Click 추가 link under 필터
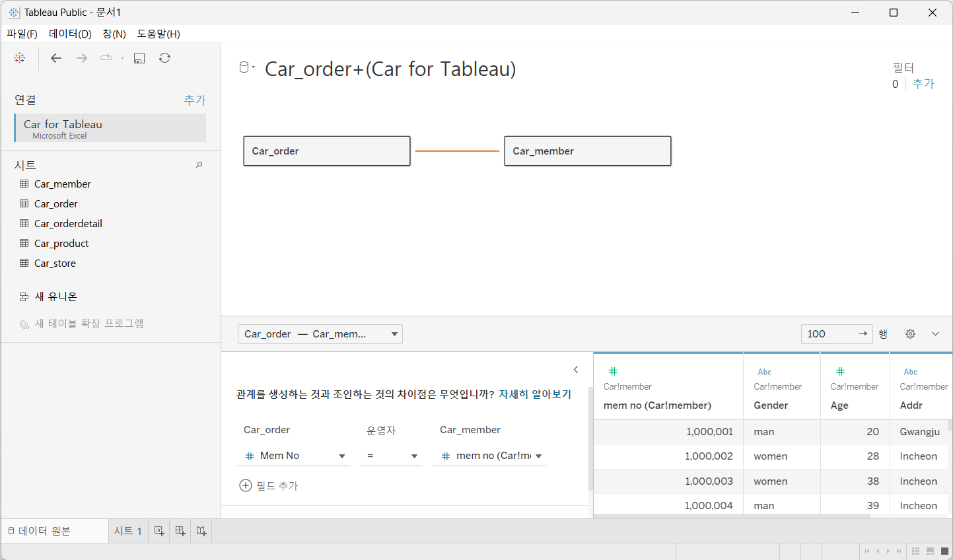 click(923, 84)
